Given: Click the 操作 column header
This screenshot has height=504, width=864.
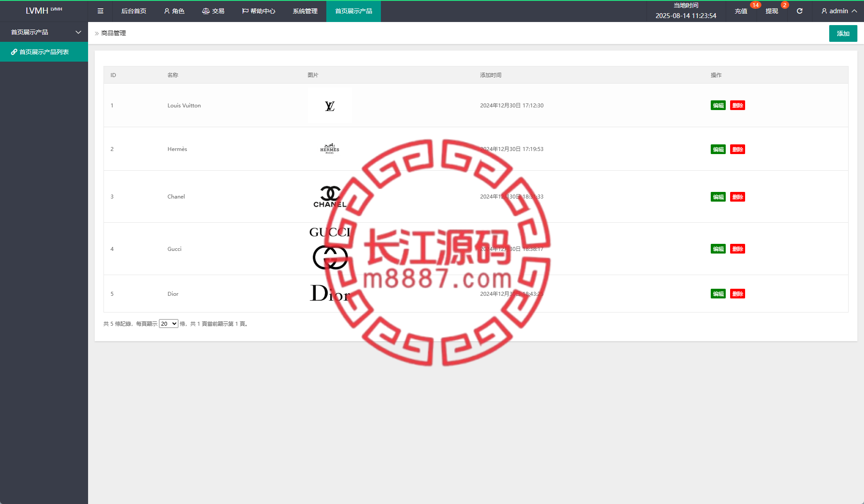Looking at the screenshot, I should [x=716, y=75].
